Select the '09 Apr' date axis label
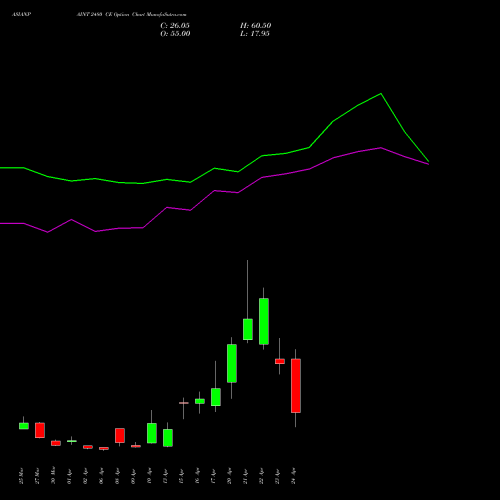The height and width of the screenshot is (500, 500). [x=133, y=476]
